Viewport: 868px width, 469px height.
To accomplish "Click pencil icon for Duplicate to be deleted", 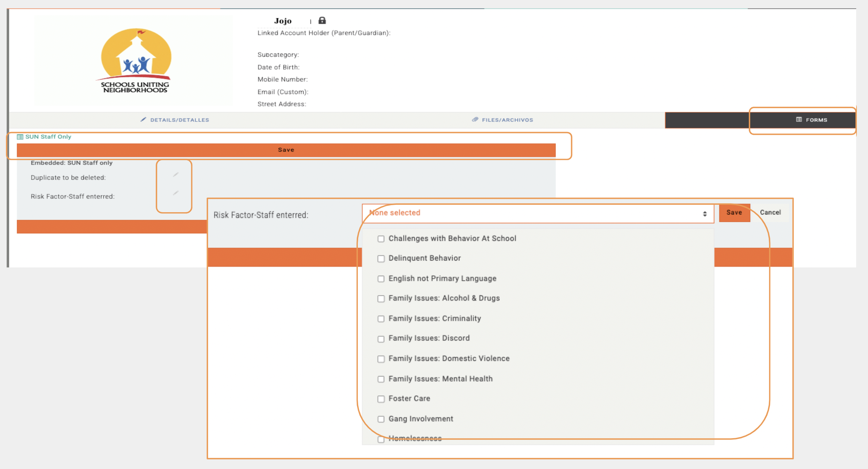I will coord(176,174).
